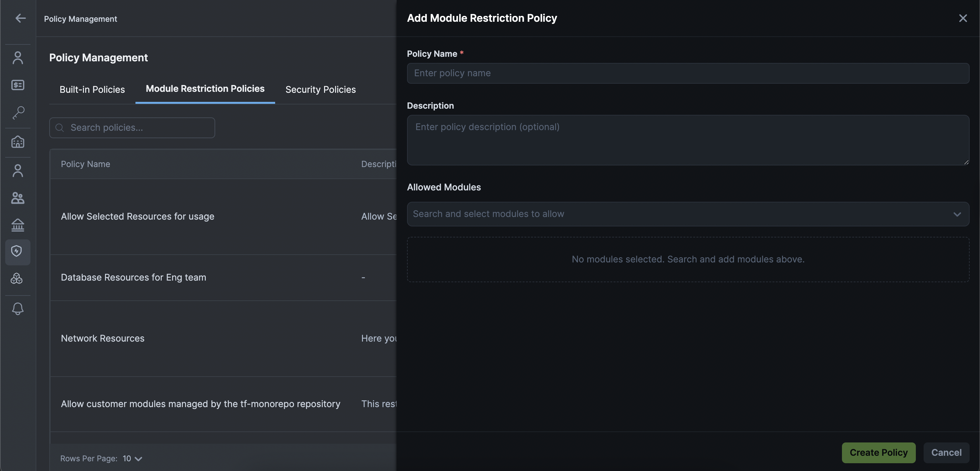The image size is (980, 471).
Task: Click the Create Policy button
Action: click(879, 453)
